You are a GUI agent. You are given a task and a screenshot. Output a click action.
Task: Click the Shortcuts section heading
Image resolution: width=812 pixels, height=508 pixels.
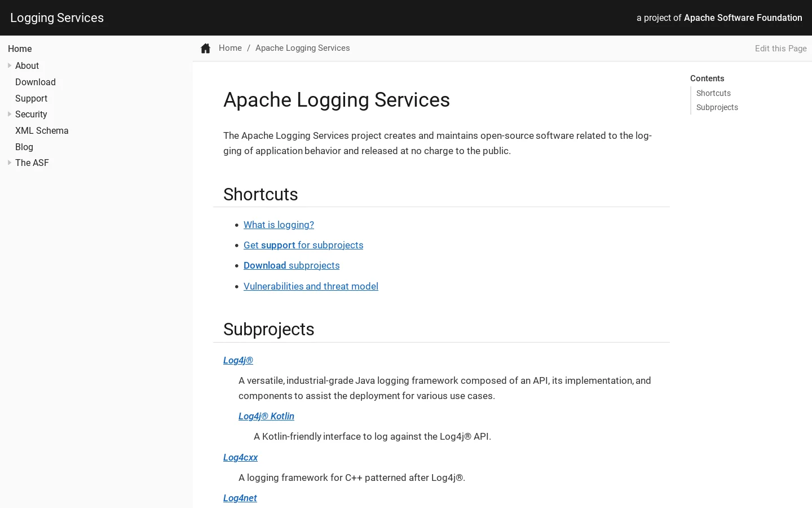click(261, 194)
